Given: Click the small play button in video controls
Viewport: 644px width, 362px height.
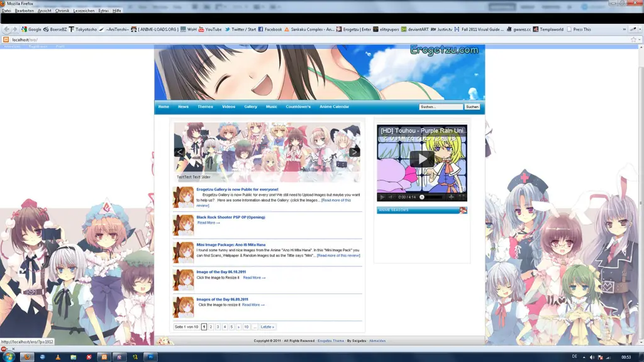Looking at the screenshot, I should (x=382, y=197).
